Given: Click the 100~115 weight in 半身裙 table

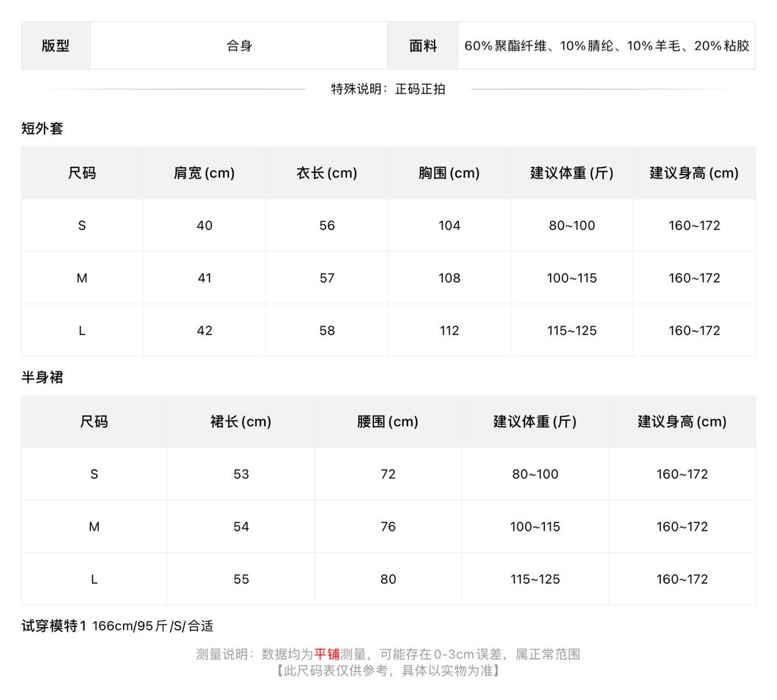Looking at the screenshot, I should [535, 527].
